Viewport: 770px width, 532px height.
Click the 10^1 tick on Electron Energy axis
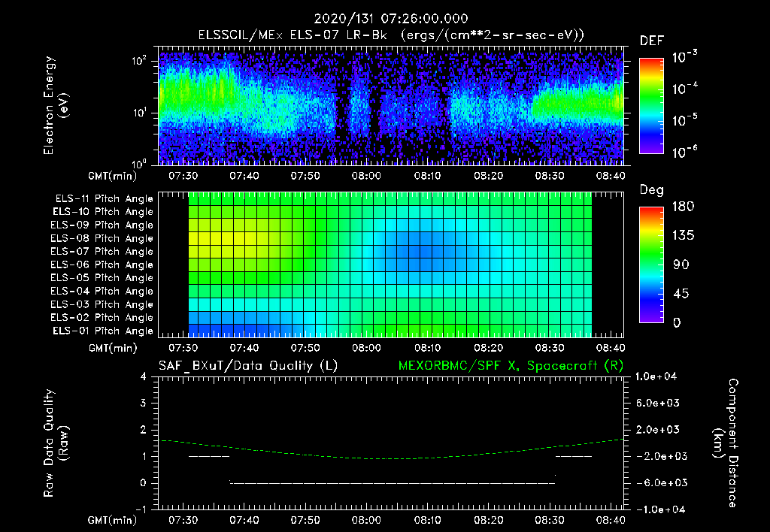[139, 113]
